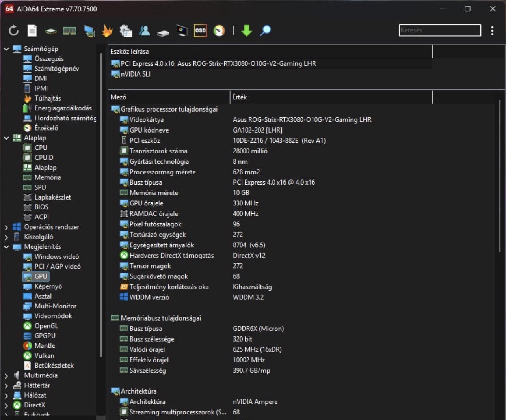Toggle the OSD panel toolbar icon
Screen dimensions: 506x420
pos(200,30)
